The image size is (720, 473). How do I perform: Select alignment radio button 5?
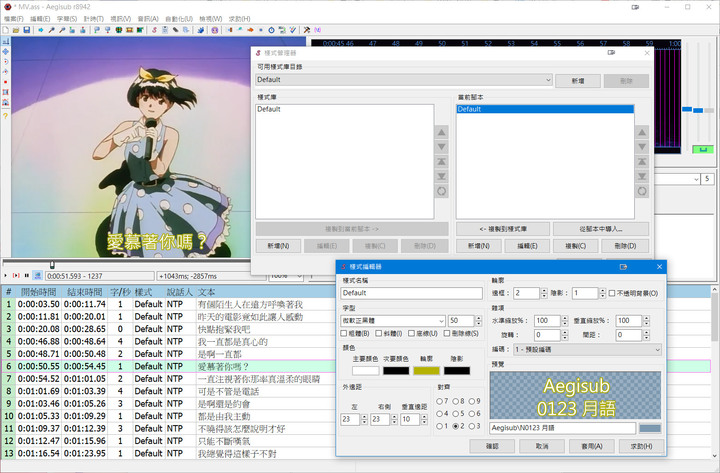click(459, 414)
